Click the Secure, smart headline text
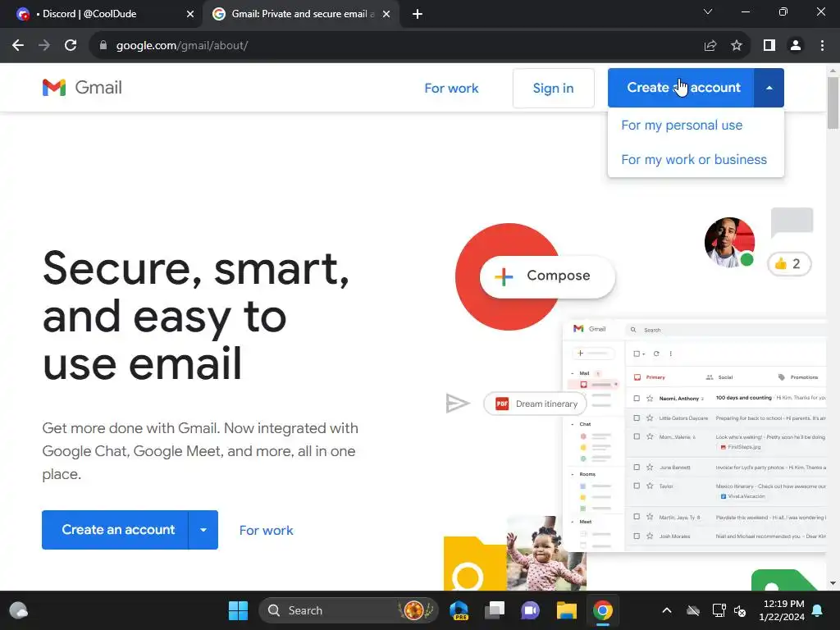Screen dimensions: 840x630 pyautogui.click(x=195, y=316)
